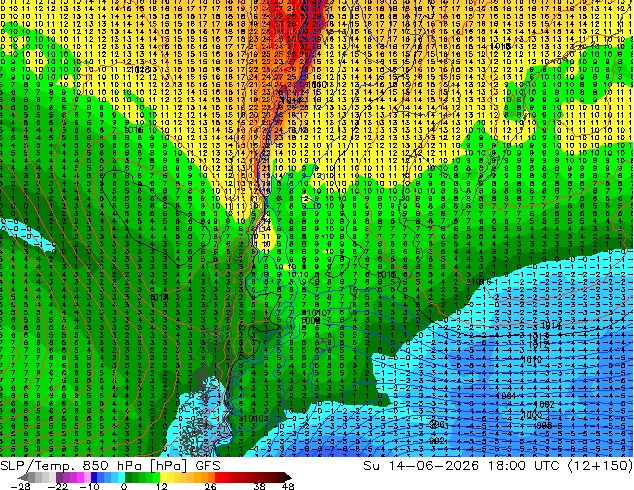Click the 38 legend value
This screenshot has width=634, height=490.
(259, 486)
